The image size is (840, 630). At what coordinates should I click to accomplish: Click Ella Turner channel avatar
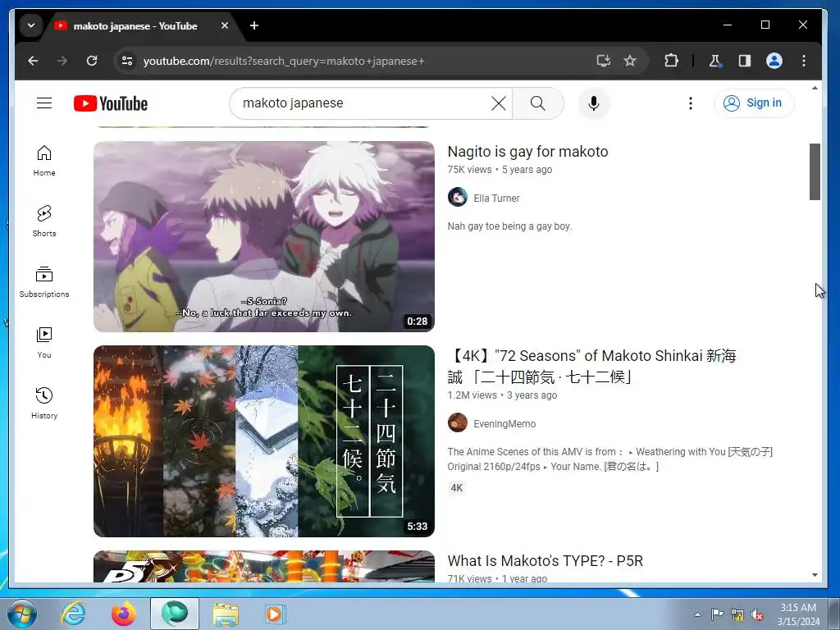(x=458, y=197)
